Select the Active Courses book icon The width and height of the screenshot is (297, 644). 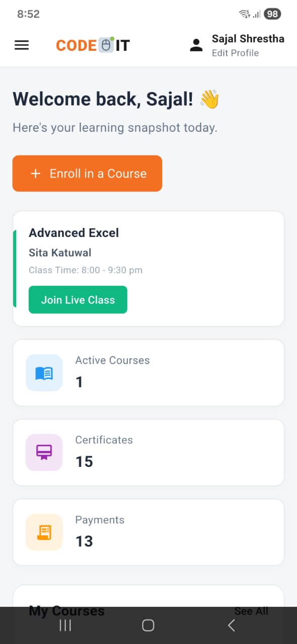click(x=44, y=373)
